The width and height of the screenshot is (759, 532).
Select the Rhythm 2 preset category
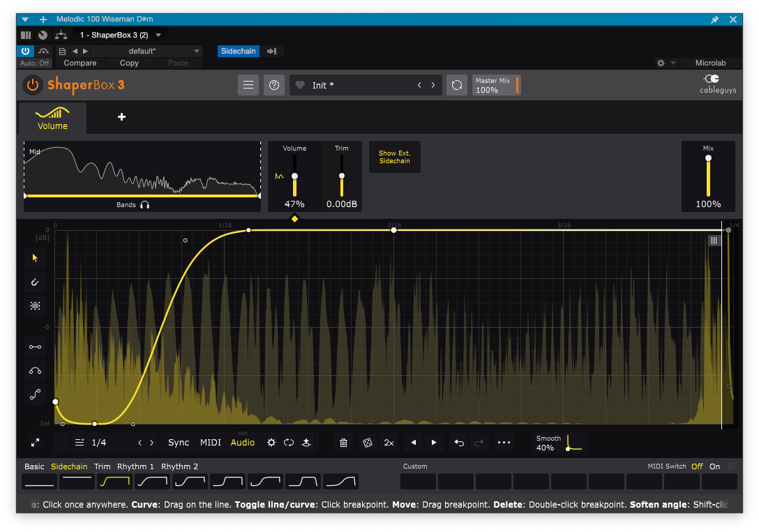(179, 466)
